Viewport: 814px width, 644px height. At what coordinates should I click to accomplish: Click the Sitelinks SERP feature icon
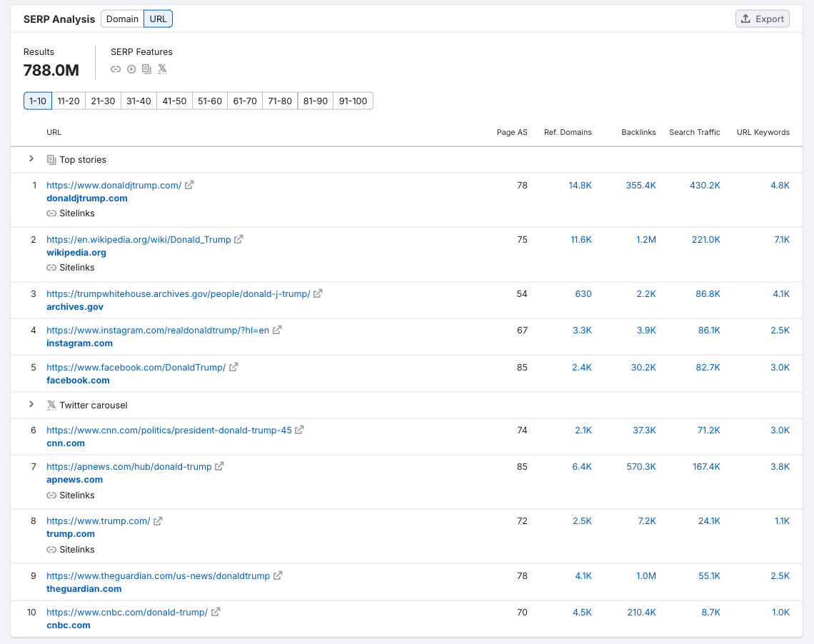click(115, 69)
